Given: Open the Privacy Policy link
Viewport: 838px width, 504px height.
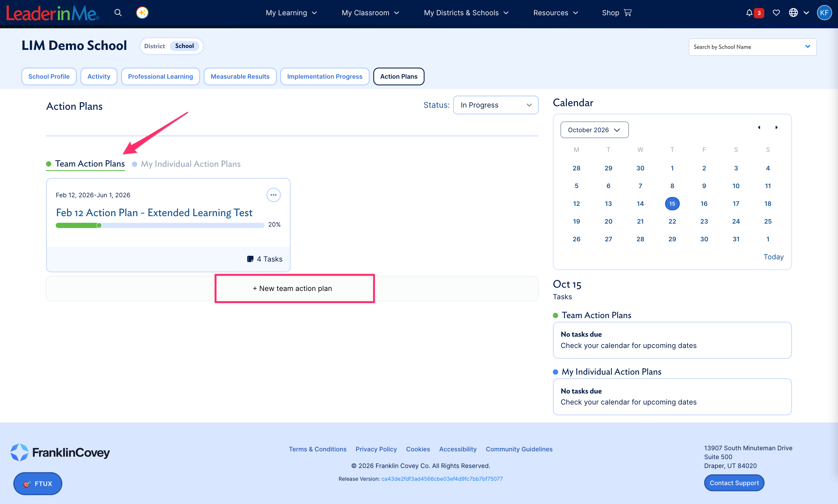Looking at the screenshot, I should [376, 449].
